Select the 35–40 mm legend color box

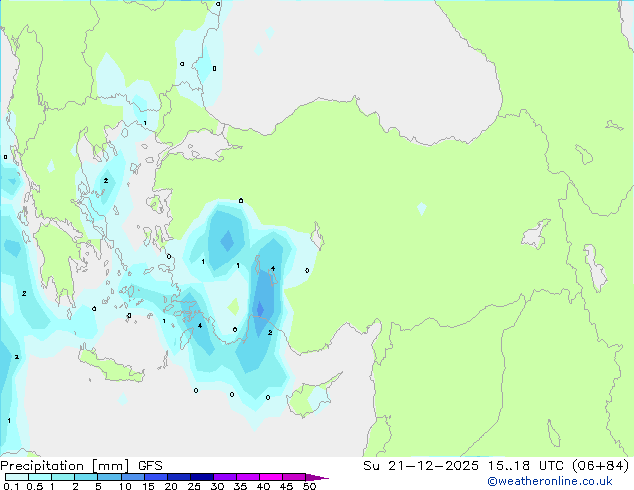pos(247,477)
